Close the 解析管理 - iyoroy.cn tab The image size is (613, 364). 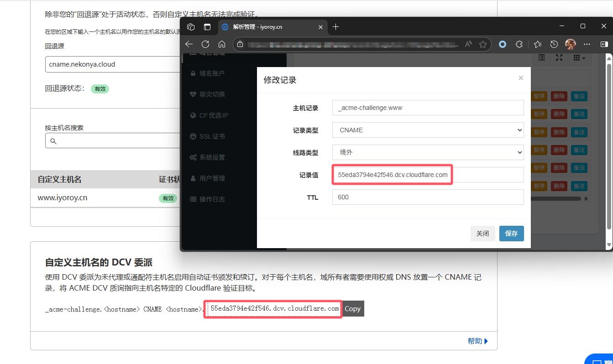[320, 27]
